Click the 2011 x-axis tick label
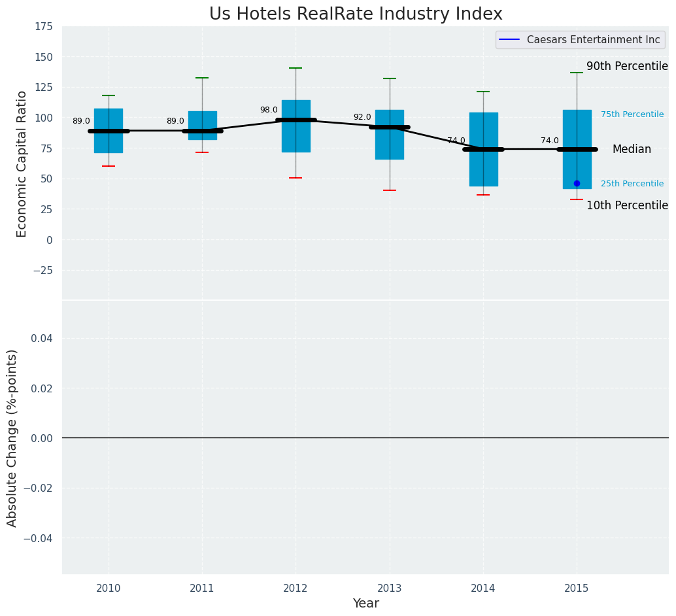Image resolution: width=676 pixels, height=616 pixels. pos(202,588)
